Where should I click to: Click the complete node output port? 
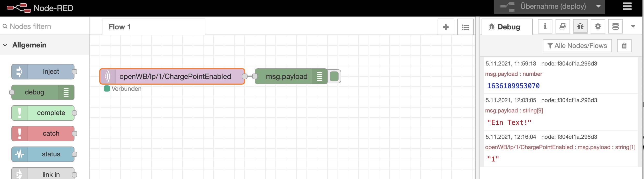[74, 113]
